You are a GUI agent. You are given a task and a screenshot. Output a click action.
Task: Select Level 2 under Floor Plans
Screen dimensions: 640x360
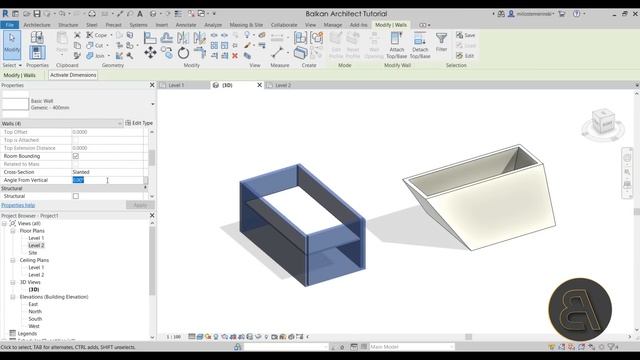(36, 245)
